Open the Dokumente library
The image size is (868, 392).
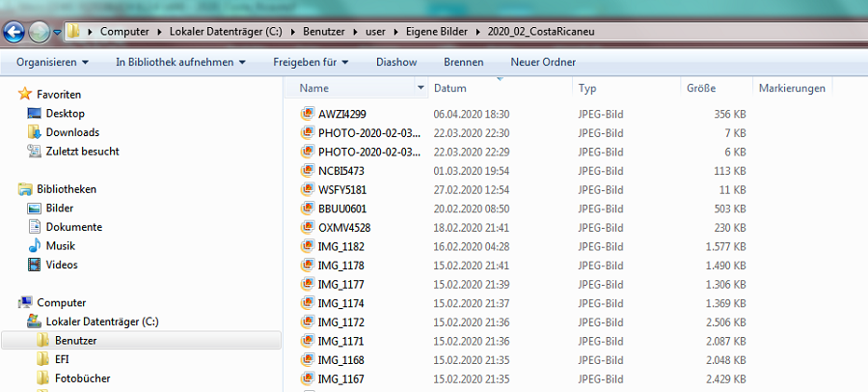point(73,227)
